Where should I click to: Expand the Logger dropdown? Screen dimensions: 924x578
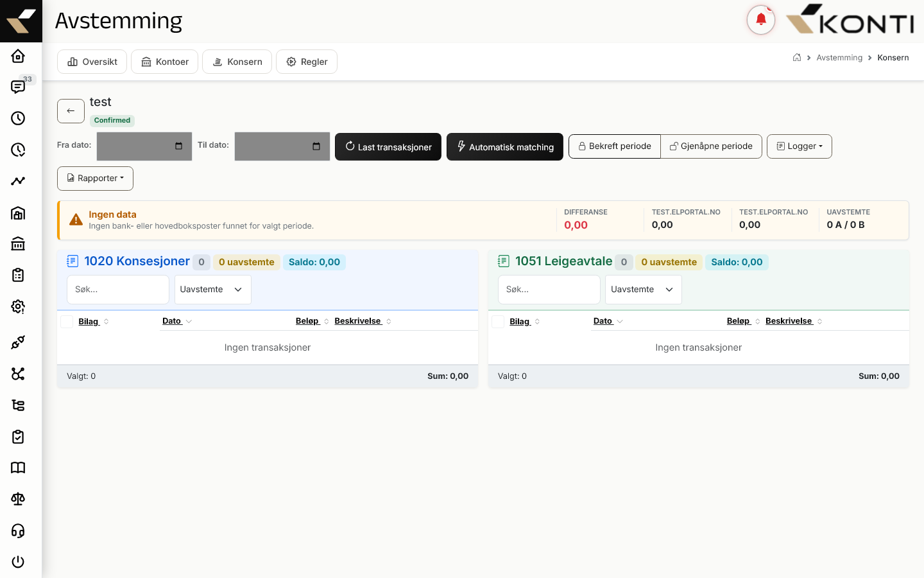pos(800,146)
